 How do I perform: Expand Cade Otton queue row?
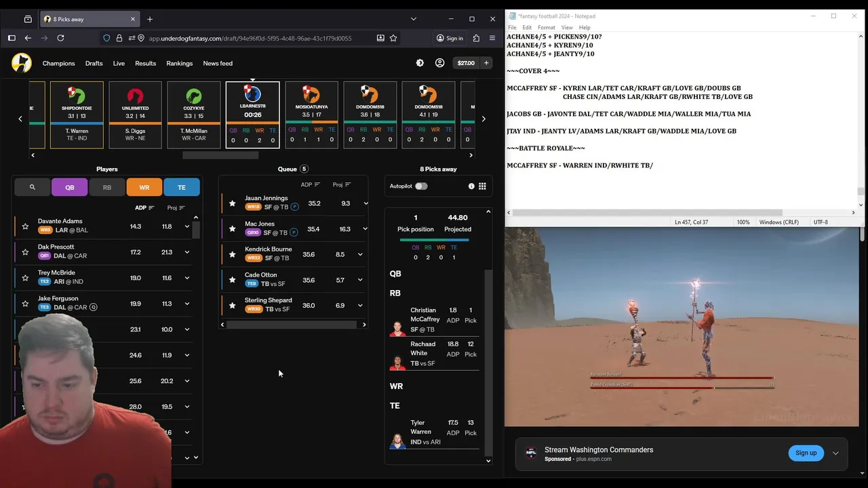[360, 280]
